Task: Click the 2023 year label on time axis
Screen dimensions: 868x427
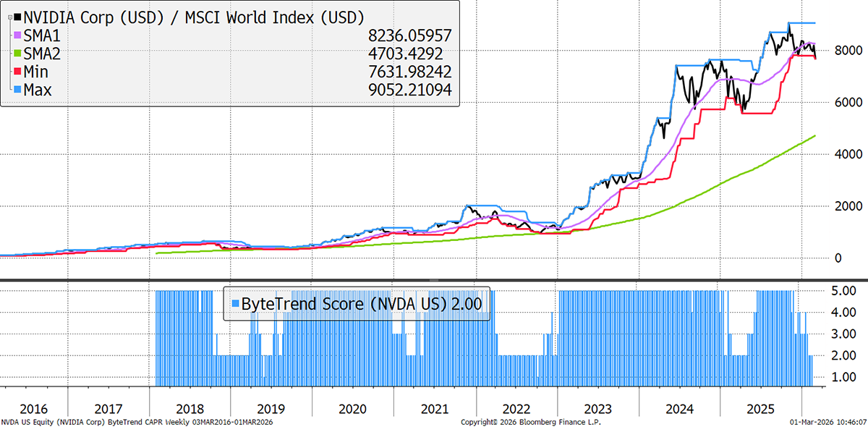Action: pyautogui.click(x=599, y=409)
